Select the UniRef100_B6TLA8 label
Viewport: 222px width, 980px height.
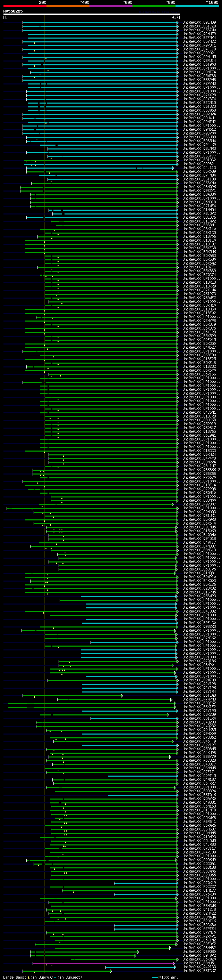click(x=199, y=695)
